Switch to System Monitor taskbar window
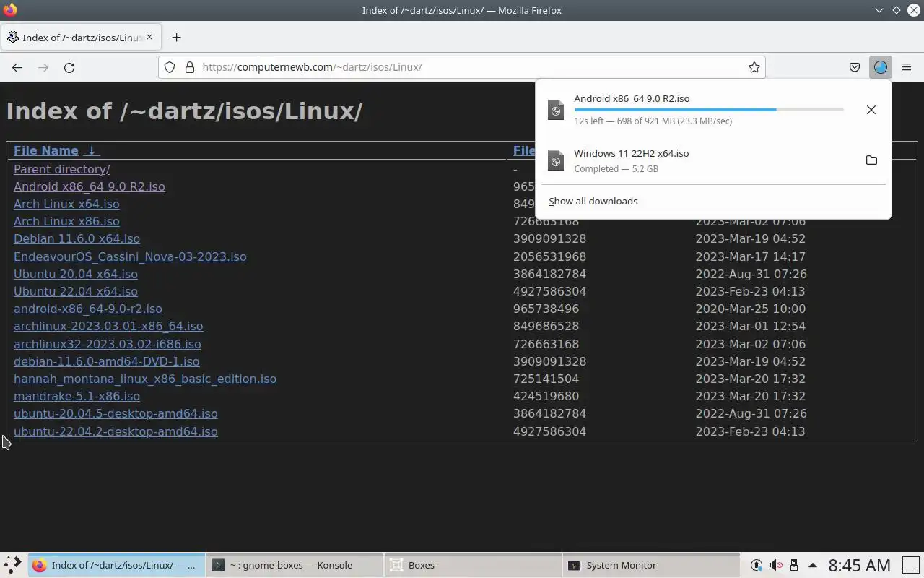 coord(651,565)
